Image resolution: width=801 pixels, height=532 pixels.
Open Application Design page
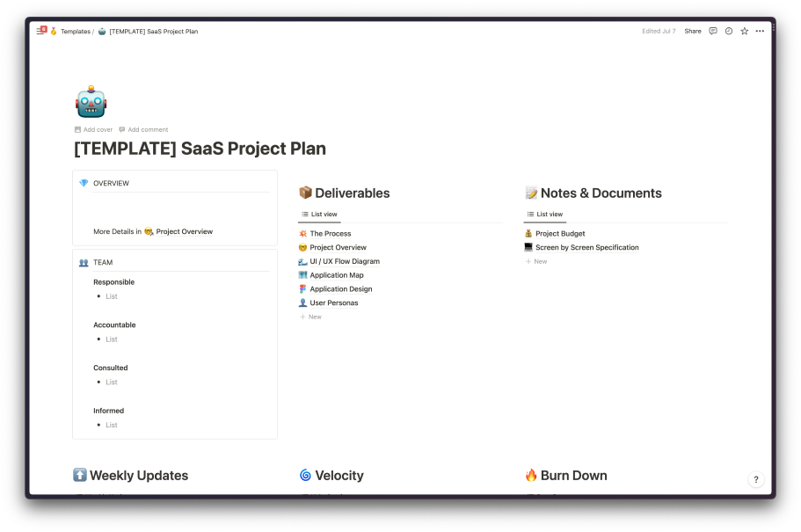click(x=341, y=288)
